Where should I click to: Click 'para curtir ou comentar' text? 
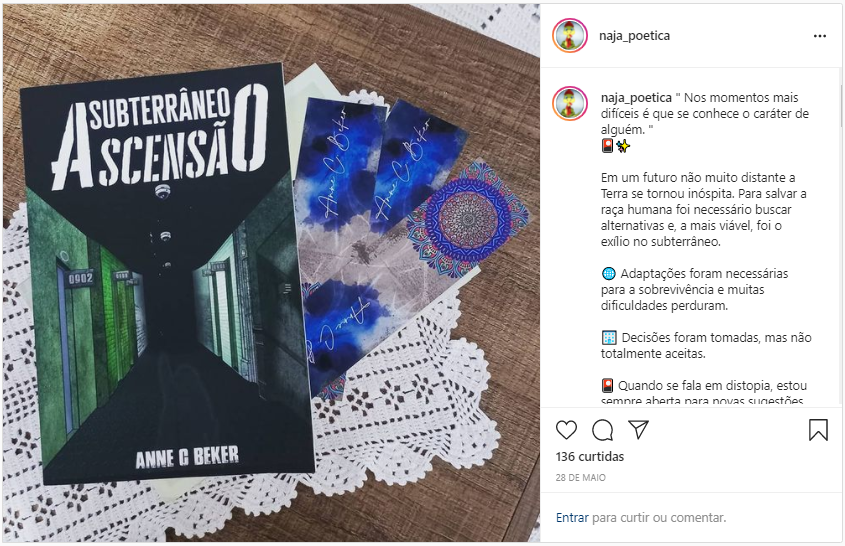(659, 517)
